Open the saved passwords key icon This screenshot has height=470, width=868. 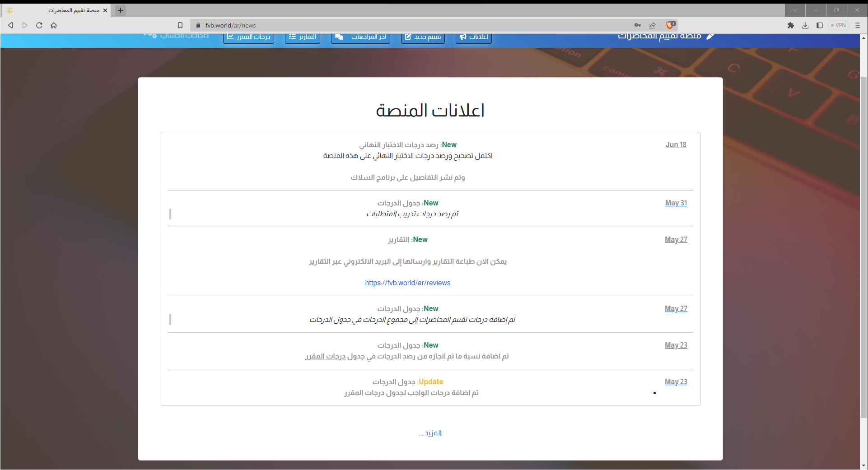pos(638,25)
